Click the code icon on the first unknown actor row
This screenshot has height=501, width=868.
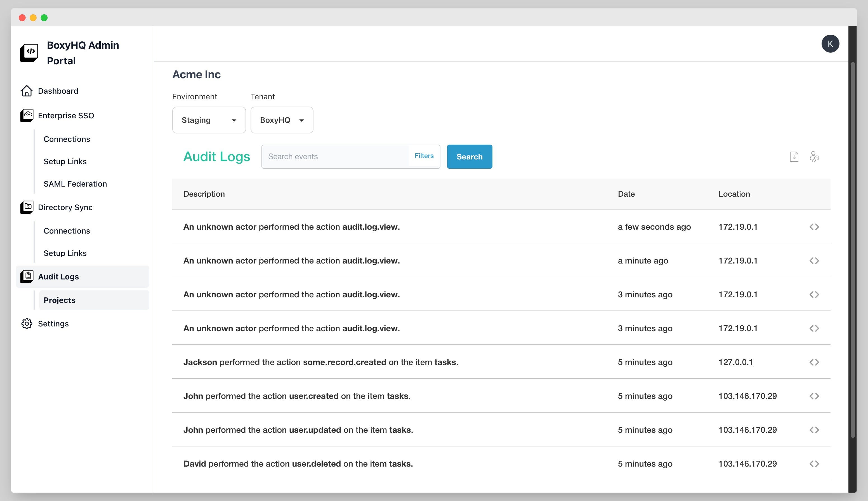click(x=814, y=226)
